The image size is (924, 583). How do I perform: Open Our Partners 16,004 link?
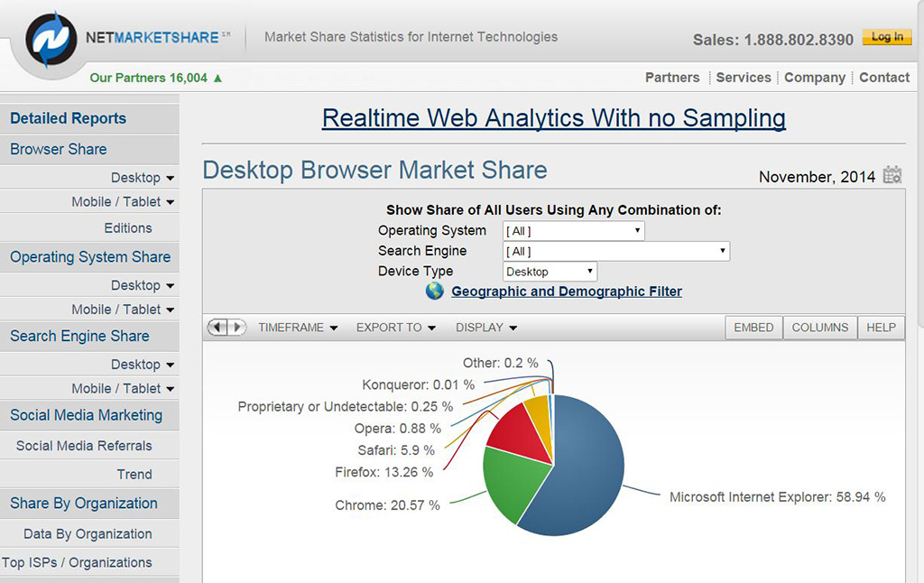click(149, 78)
